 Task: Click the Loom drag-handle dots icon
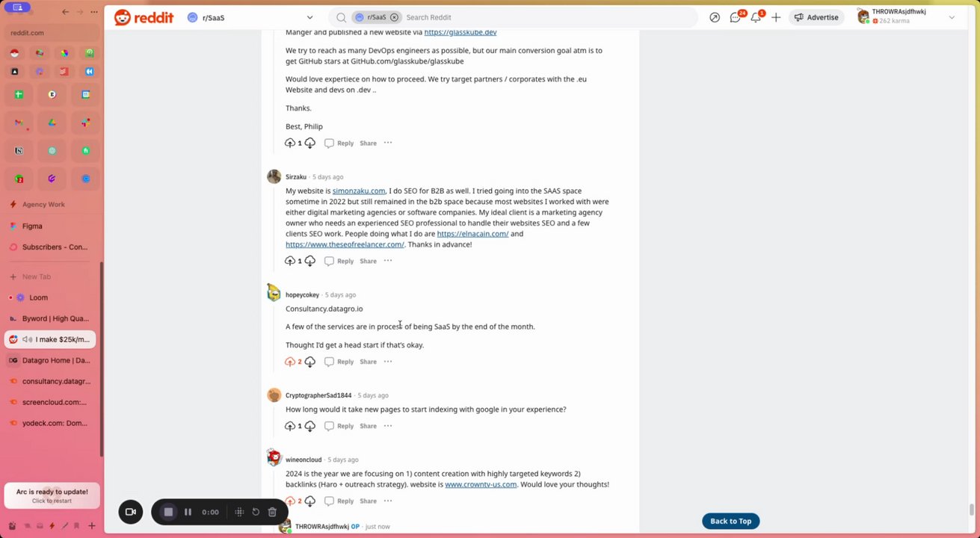[x=239, y=512]
